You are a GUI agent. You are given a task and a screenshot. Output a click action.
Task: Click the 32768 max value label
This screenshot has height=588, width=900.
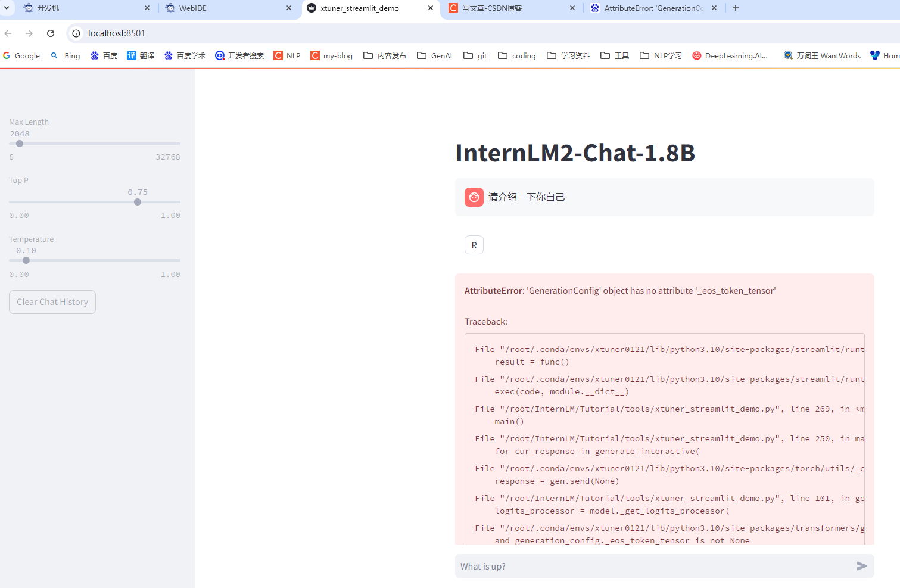(x=168, y=157)
